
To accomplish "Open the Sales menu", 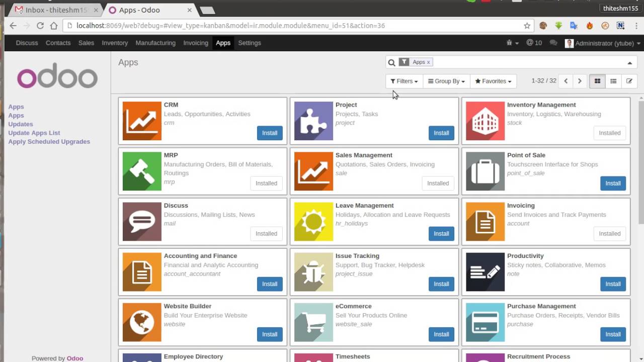I will coord(86,43).
